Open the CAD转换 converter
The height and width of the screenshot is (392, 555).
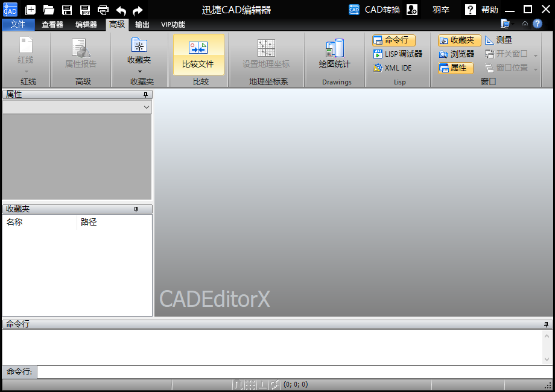[x=375, y=10]
